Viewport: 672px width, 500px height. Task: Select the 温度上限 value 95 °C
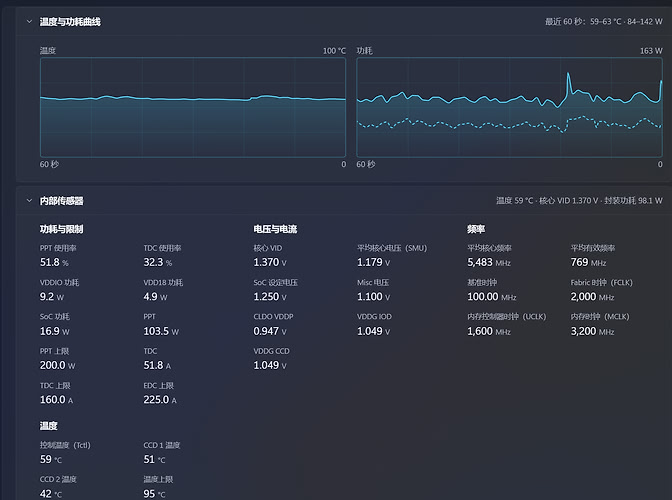pos(154,494)
